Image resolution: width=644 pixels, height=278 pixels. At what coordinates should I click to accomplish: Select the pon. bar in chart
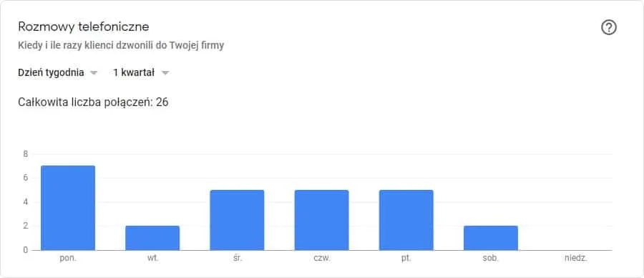tap(68, 208)
